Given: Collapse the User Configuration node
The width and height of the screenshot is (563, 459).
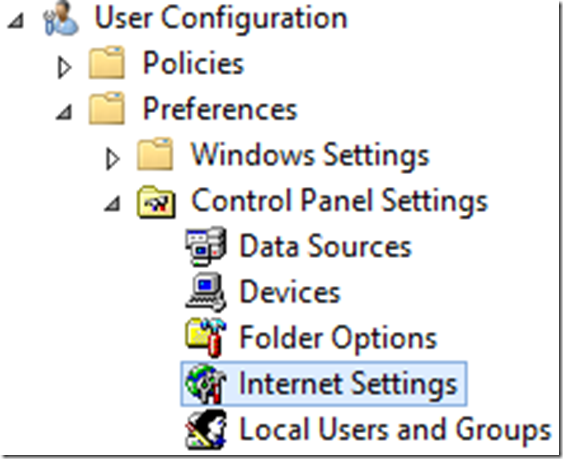Looking at the screenshot, I should point(16,21).
